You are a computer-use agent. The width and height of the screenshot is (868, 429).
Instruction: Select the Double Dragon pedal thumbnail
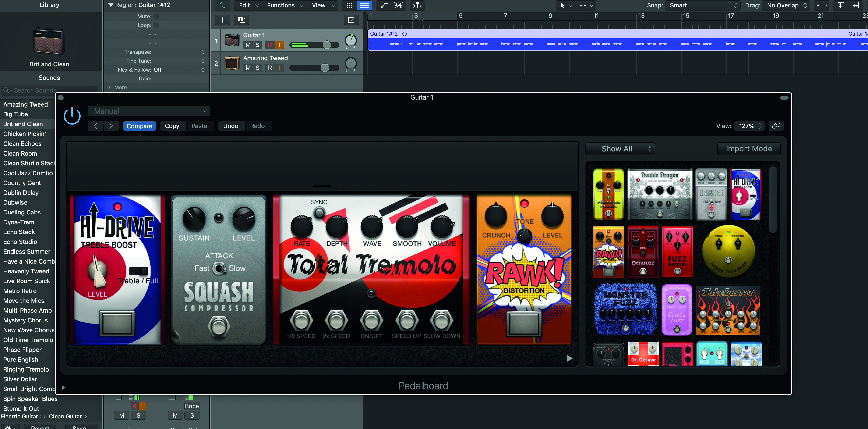[x=660, y=195]
